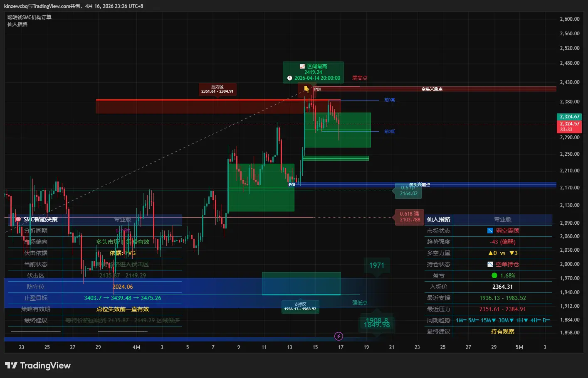Screen dimensions: 588x378
Task: Click the 防守位 row label
Action: (36, 287)
